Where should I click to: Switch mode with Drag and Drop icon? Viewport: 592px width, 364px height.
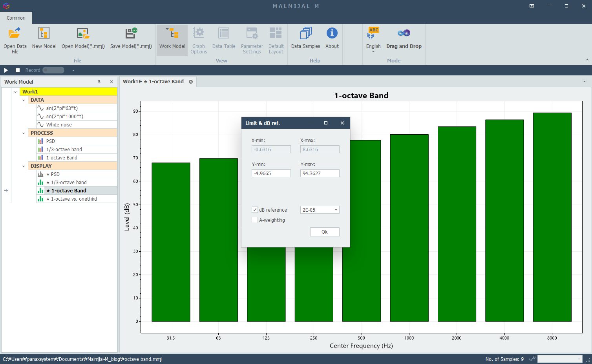[404, 33]
